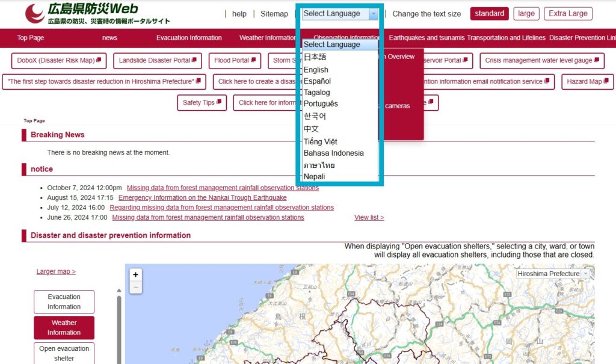Open Crisis management water level gauge link
Image resolution: width=616 pixels, height=364 pixels.
(542, 60)
